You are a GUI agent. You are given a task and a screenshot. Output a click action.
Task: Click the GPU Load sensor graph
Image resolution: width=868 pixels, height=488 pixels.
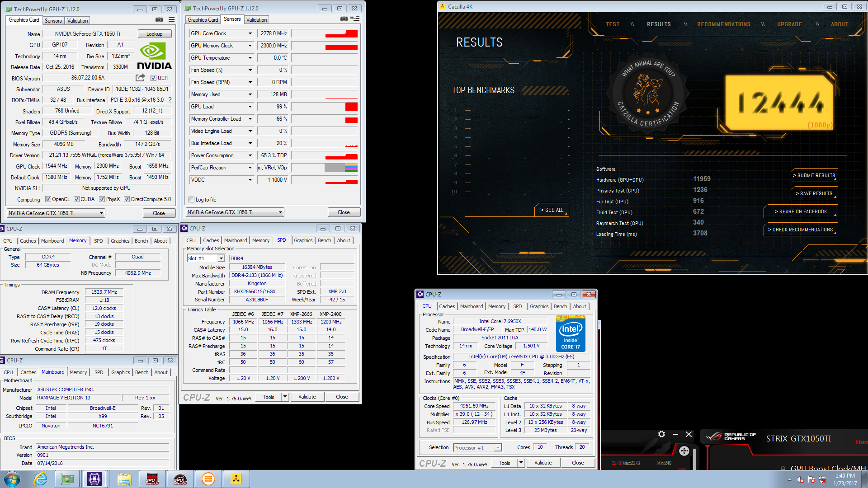pyautogui.click(x=325, y=107)
